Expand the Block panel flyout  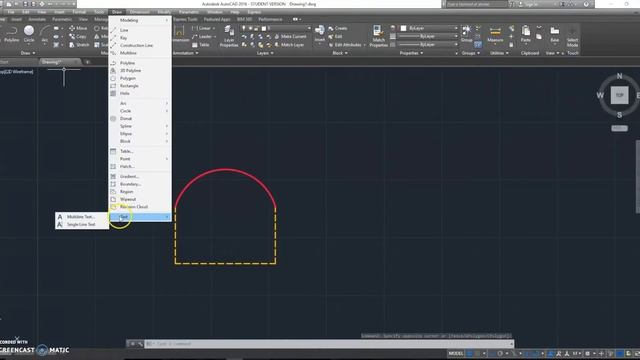340,53
